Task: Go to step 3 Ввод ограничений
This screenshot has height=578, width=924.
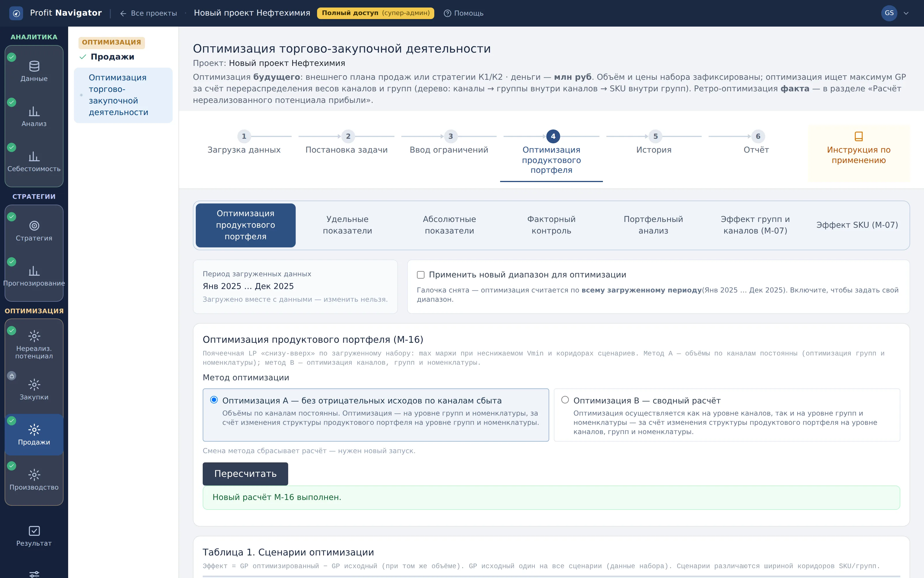Action: coord(449,142)
